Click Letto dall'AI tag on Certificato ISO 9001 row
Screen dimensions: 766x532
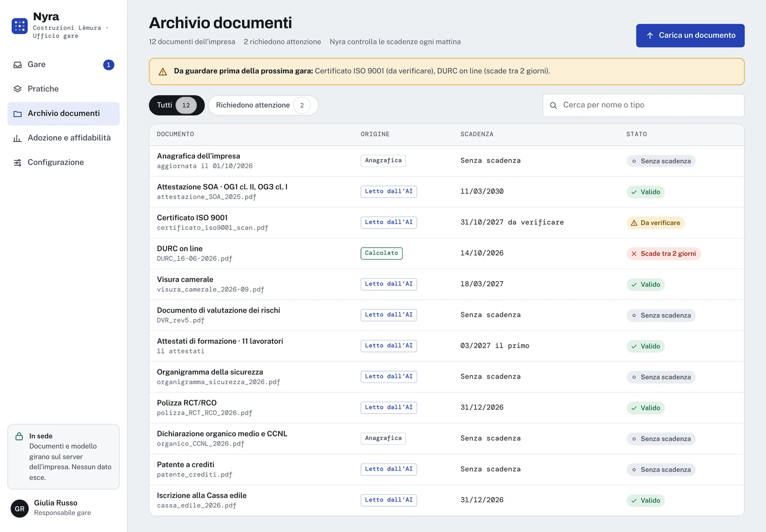point(389,222)
